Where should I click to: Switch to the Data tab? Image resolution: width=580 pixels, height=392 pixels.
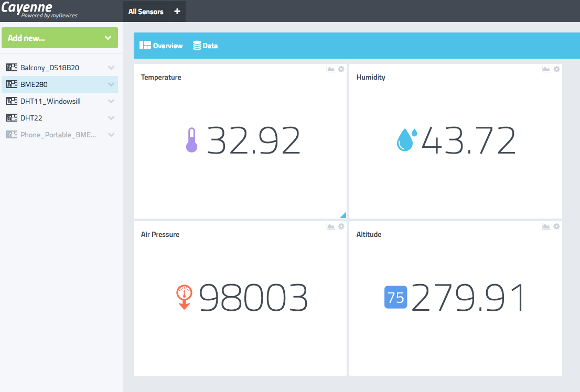[x=206, y=46]
